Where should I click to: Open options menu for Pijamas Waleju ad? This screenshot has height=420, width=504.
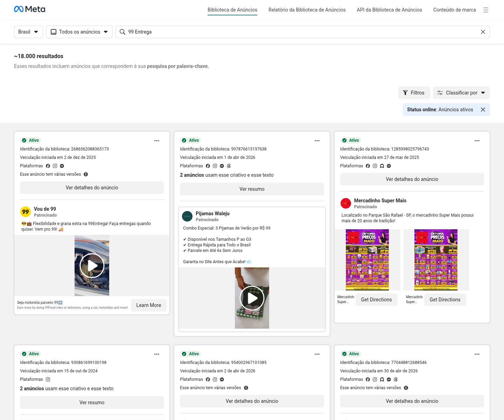pos(317,141)
